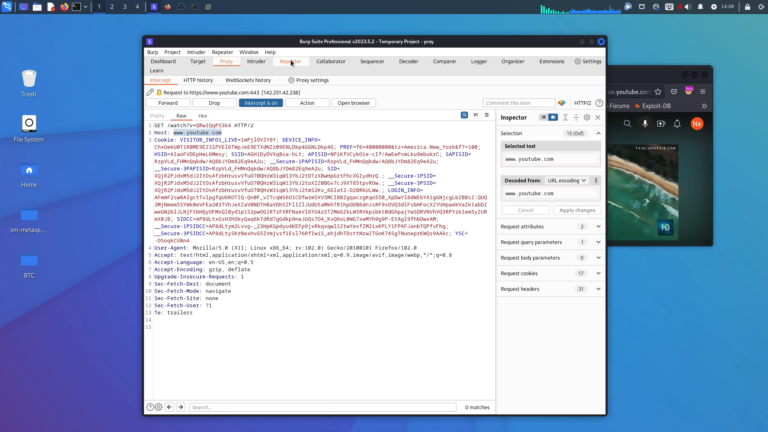Expand the Request attributes section

[599, 227]
